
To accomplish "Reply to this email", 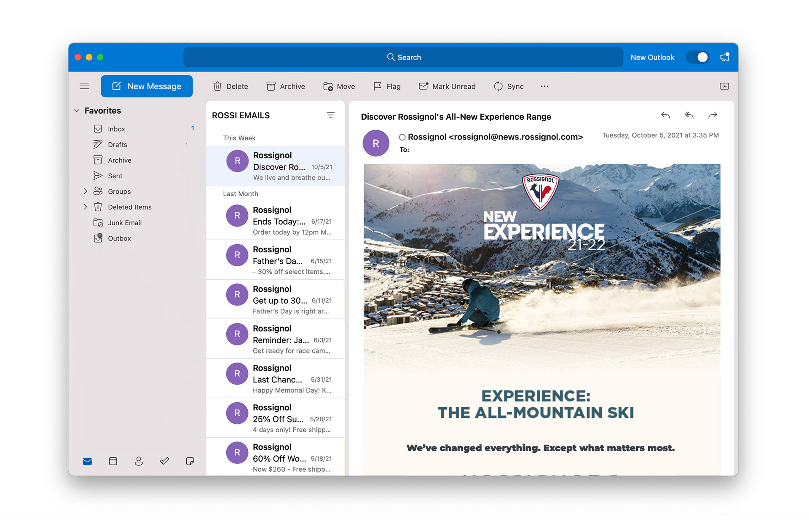I will 665,115.
